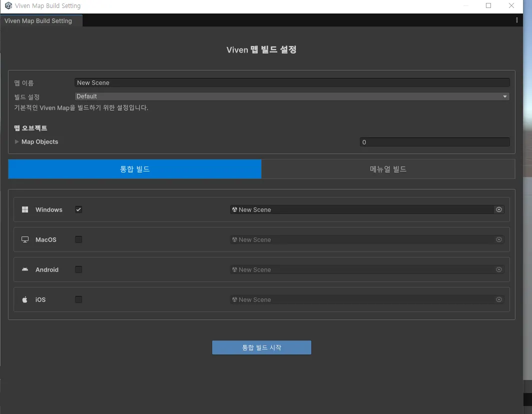The image size is (532, 414).
Task: Click the iOS apple logo icon
Action: click(x=25, y=299)
